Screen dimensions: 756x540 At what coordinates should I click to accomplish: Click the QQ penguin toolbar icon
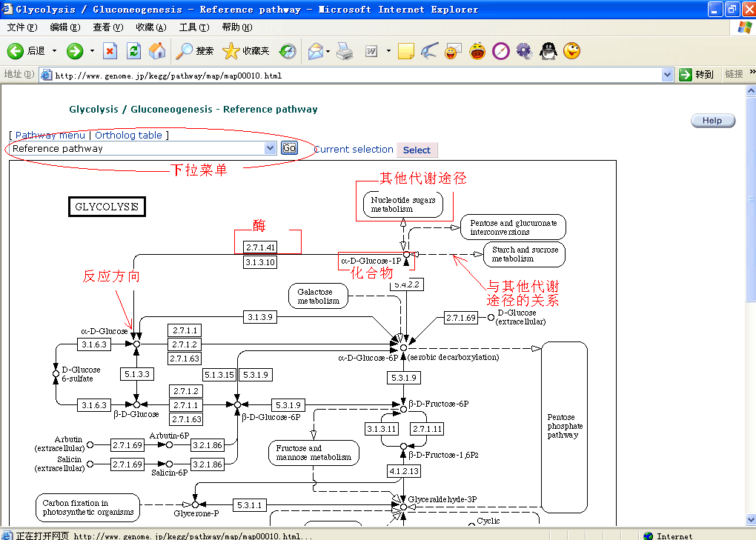pos(548,51)
